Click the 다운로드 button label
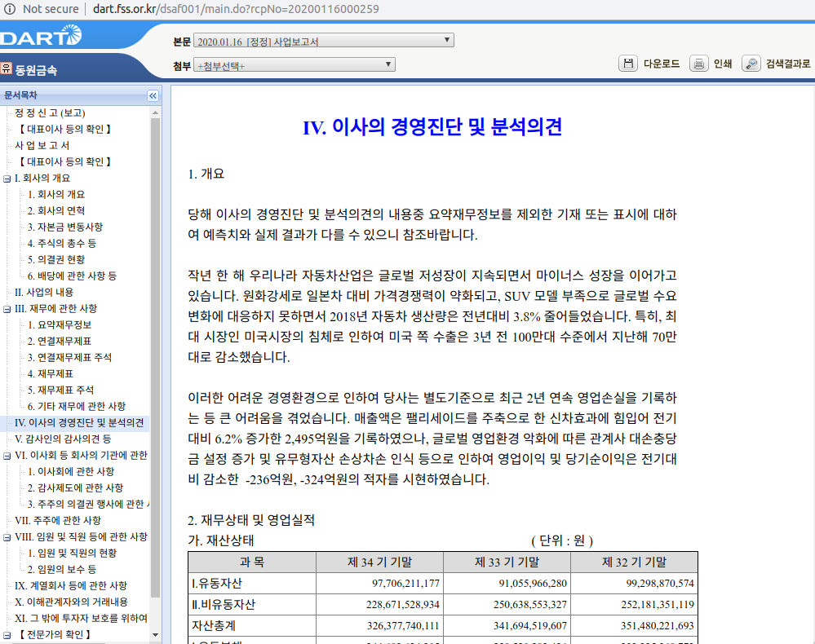Screen dimensions: 815x644 point(661,64)
